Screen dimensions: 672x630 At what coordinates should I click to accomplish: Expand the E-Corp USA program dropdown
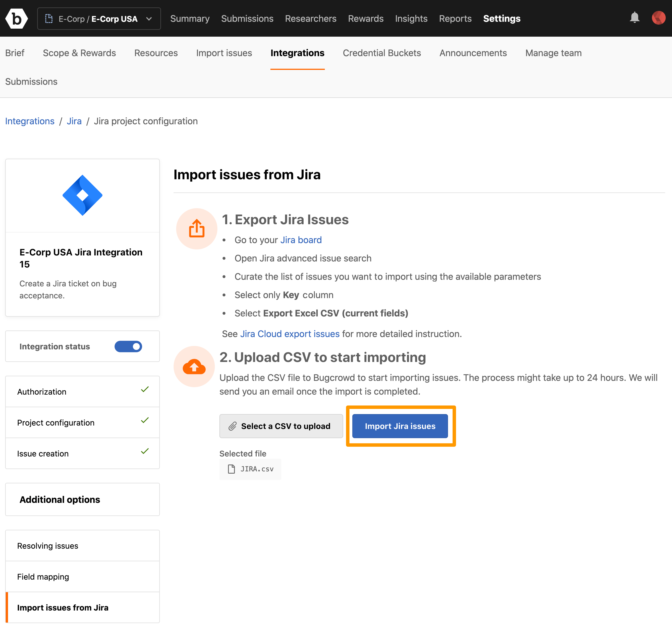click(x=99, y=19)
